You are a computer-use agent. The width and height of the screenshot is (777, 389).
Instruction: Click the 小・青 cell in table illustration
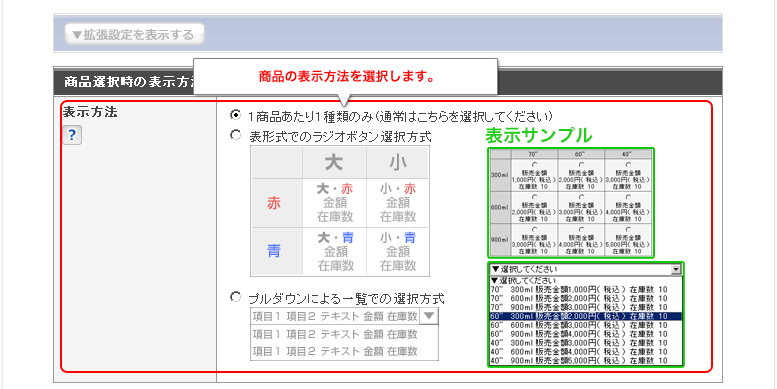398,251
